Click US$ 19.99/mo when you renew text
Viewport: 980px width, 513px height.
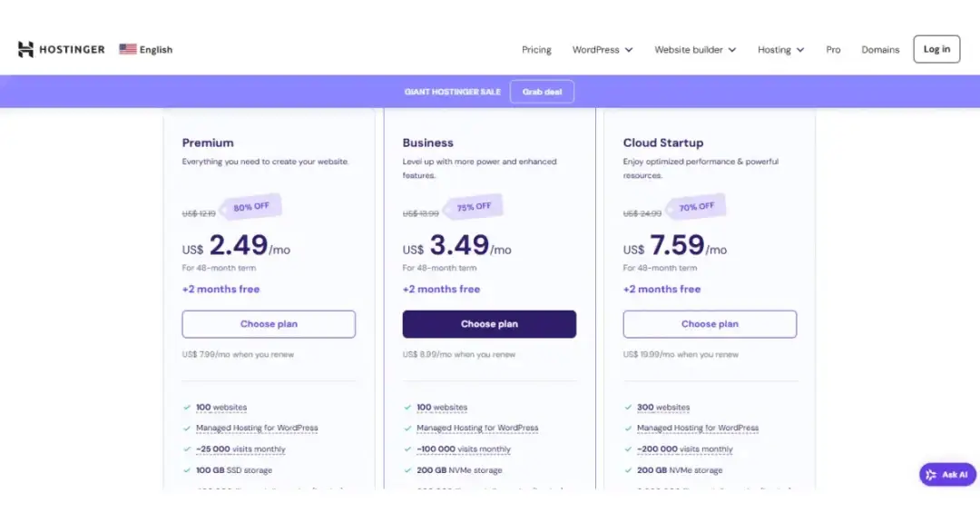pos(681,354)
